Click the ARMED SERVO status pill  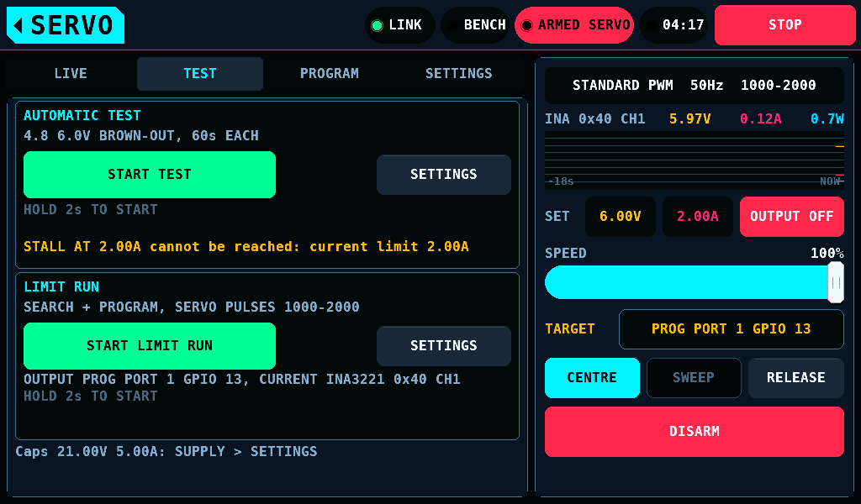click(574, 25)
